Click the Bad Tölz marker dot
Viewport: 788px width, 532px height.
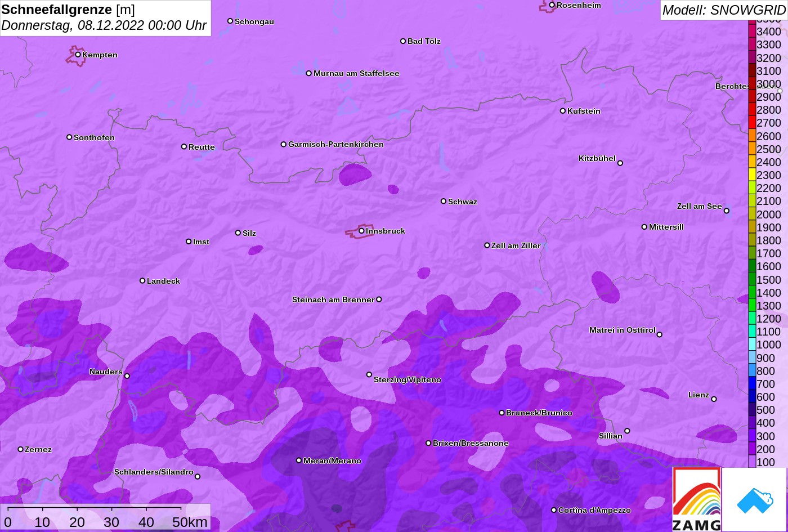(403, 41)
